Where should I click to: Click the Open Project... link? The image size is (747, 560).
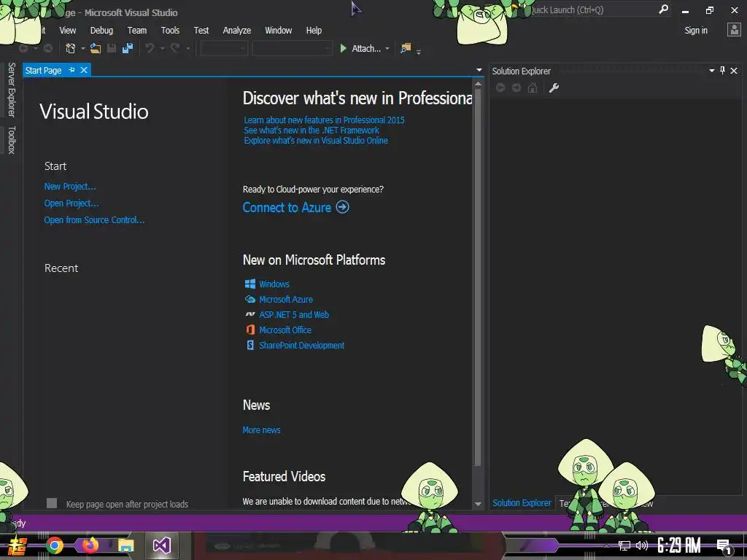71,203
